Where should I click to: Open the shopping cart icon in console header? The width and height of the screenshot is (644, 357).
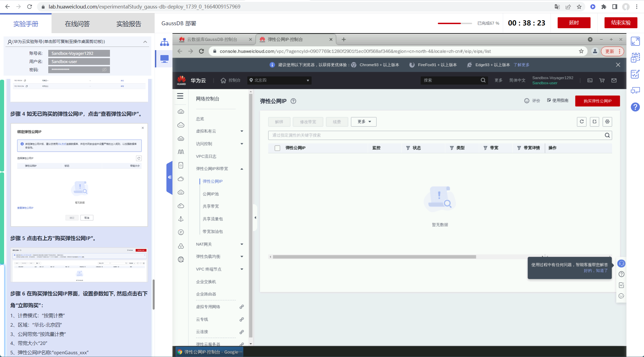(x=602, y=80)
